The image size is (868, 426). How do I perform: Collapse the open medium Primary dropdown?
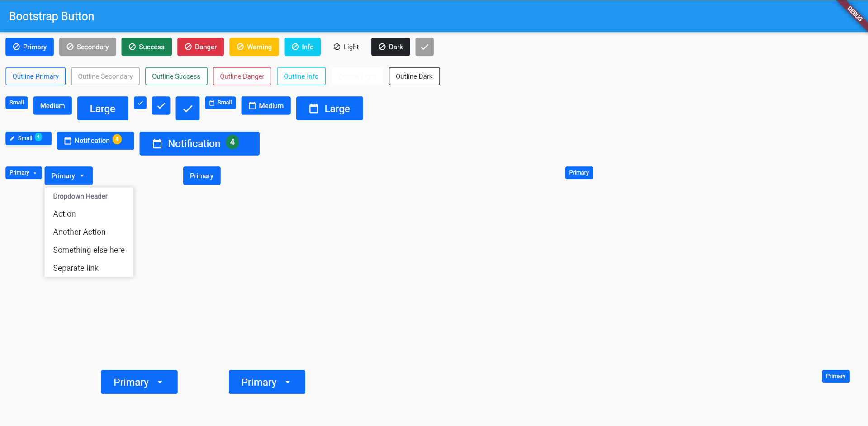[x=69, y=176]
